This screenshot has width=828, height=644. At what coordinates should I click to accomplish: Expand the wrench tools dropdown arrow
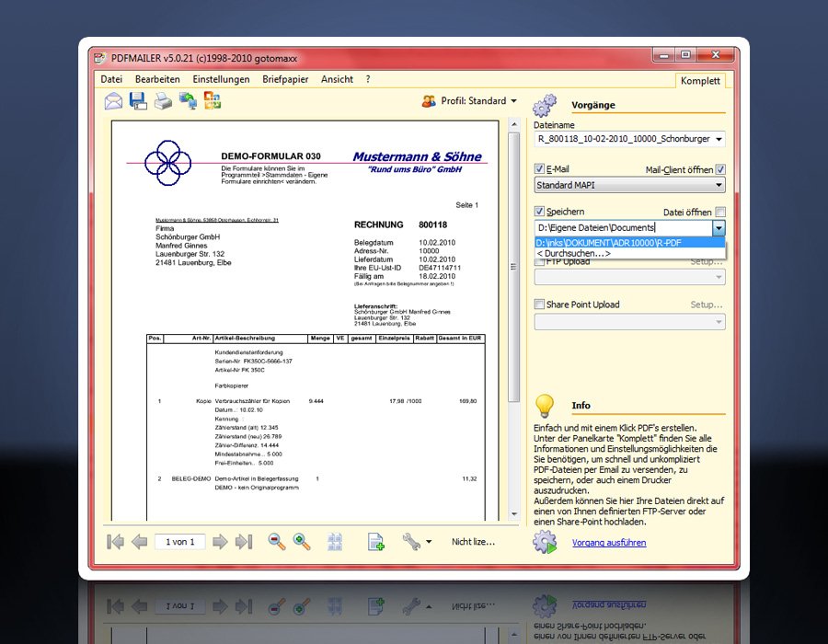point(429,542)
